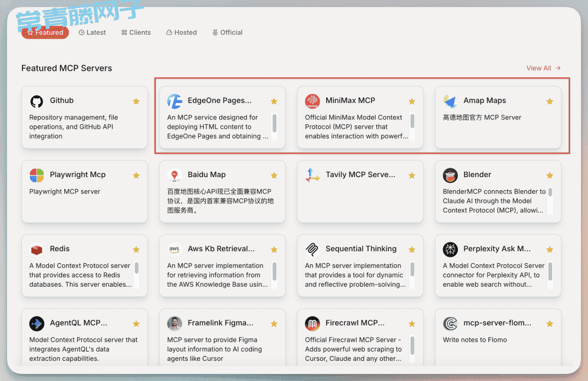Click the Perplexity Ask MCP logo icon
The height and width of the screenshot is (381, 588).
tap(450, 249)
